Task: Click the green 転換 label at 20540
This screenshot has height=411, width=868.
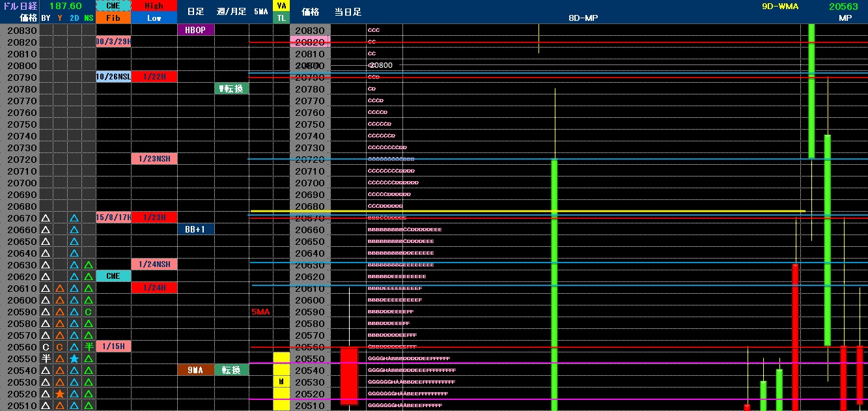Action: [232, 370]
